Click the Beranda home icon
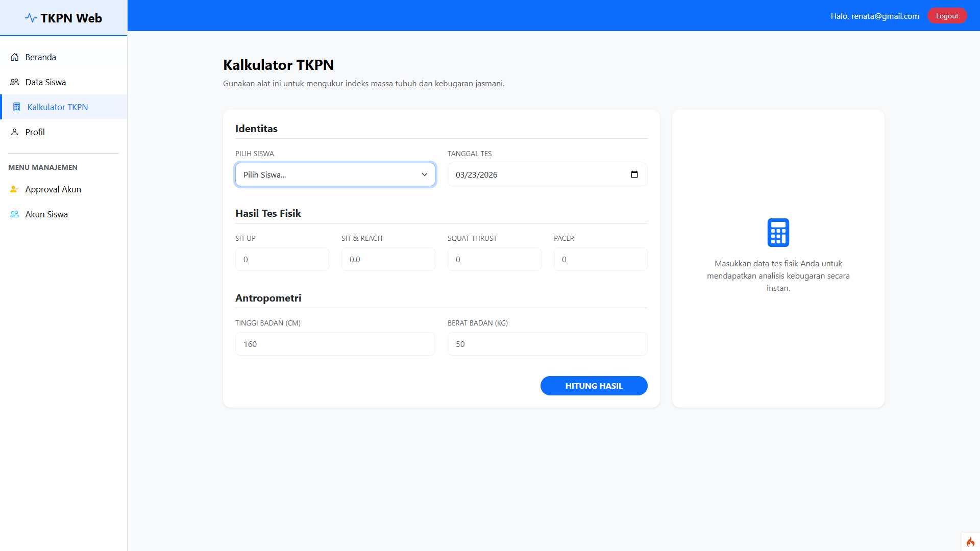 point(15,57)
